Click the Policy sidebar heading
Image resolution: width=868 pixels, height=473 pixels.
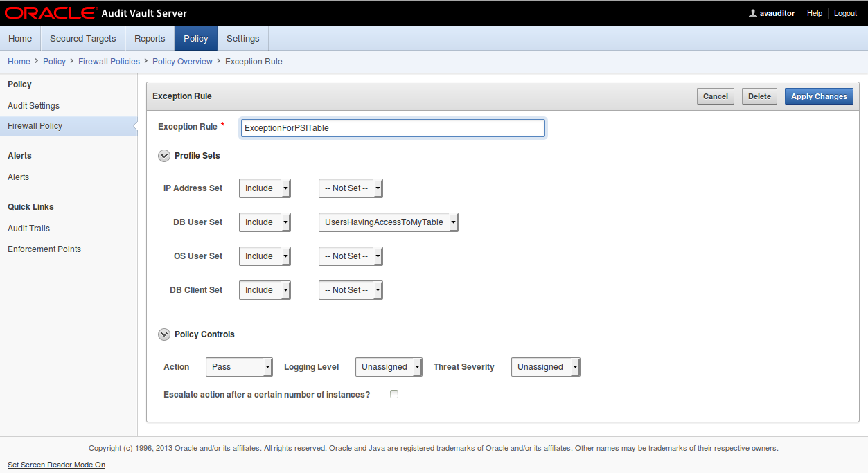click(19, 84)
